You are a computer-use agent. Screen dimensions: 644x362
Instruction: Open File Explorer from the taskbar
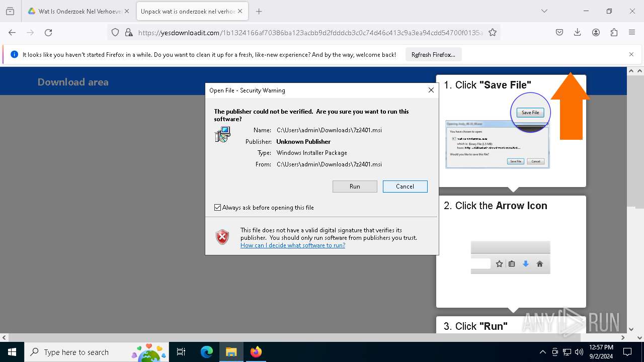[231, 352]
